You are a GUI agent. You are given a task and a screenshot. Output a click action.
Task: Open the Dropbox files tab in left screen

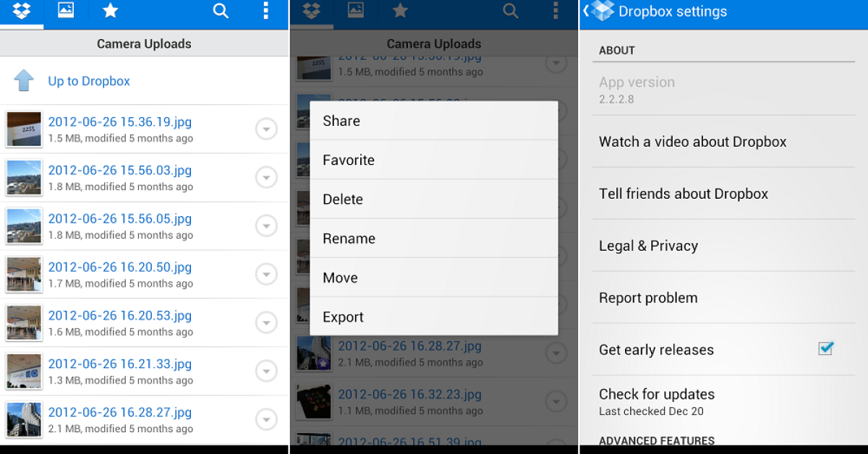click(22, 12)
